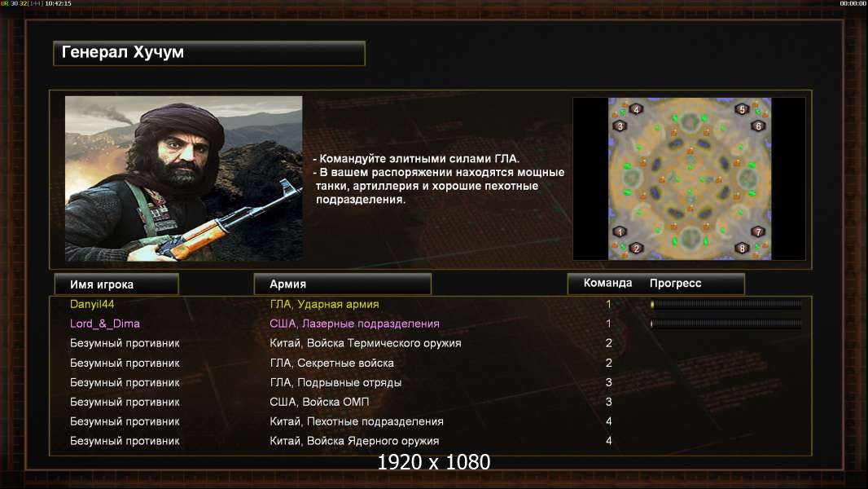Click start position 4 marker on minimap
Image resolution: width=868 pixels, height=489 pixels.
coord(636,110)
